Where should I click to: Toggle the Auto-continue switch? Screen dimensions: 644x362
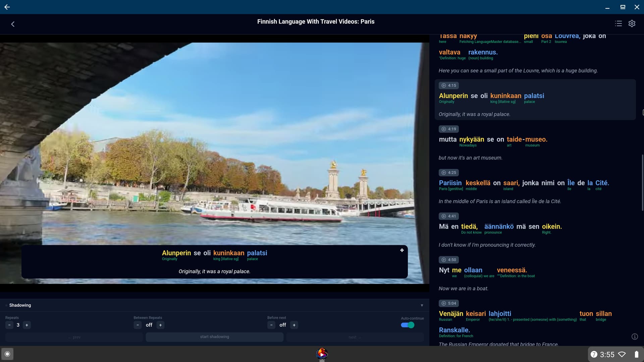408,325
